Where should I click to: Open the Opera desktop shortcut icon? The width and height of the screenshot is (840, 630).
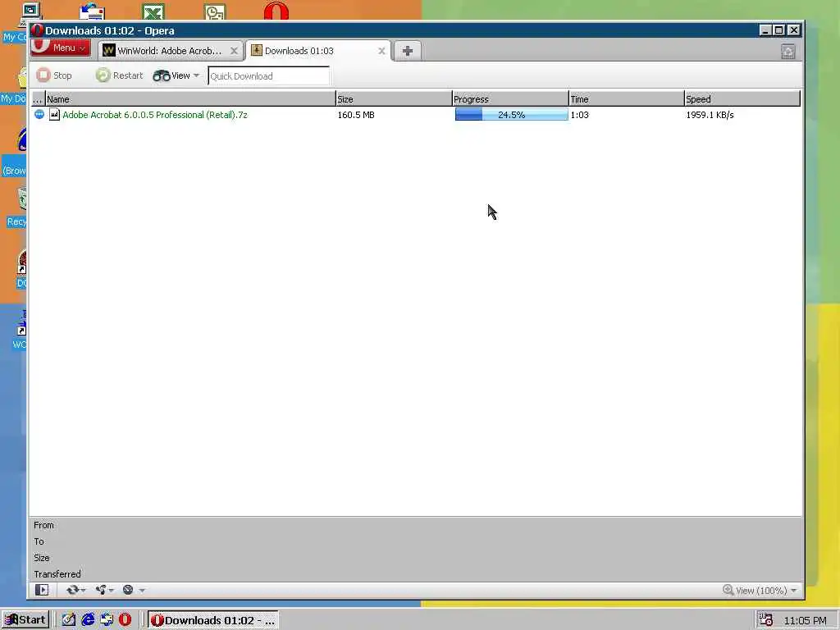point(276,11)
